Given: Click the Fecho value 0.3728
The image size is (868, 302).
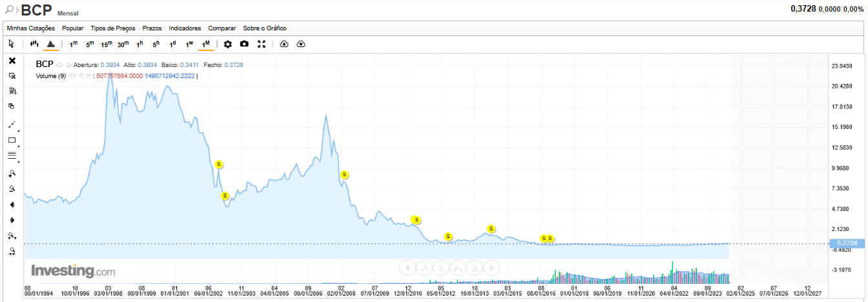Looking at the screenshot, I should [x=234, y=65].
